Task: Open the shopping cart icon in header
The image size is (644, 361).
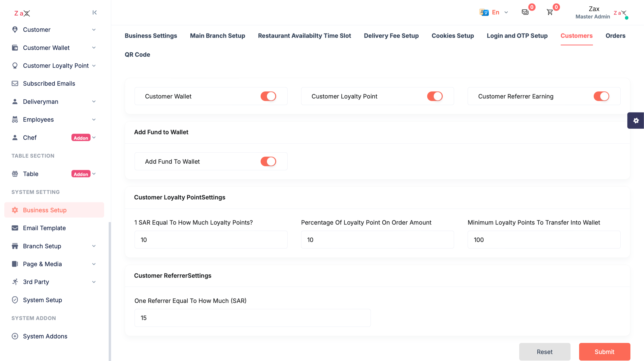Action: coord(550,12)
